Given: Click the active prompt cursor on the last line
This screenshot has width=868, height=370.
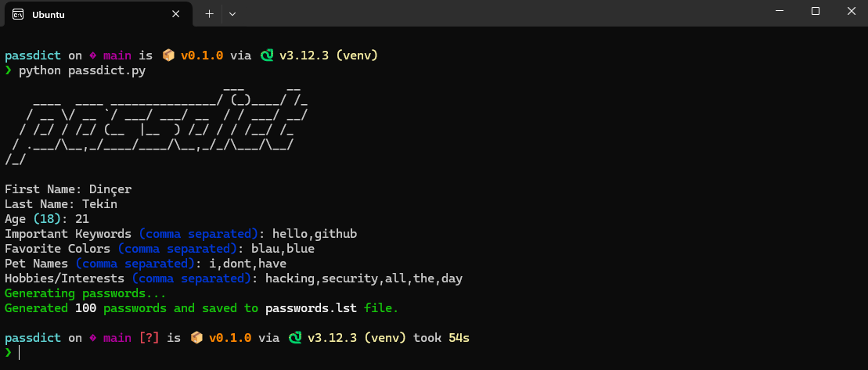Looking at the screenshot, I should (x=20, y=353).
